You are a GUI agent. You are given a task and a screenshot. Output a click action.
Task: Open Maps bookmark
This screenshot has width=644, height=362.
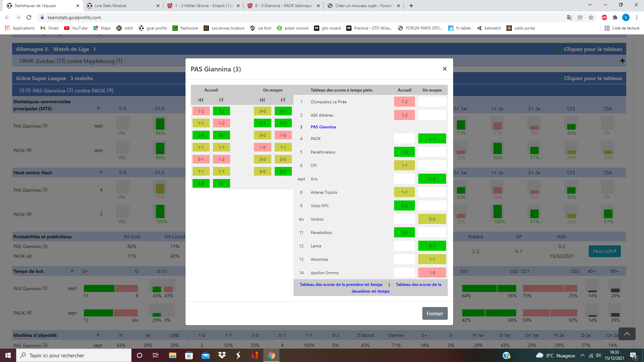click(102, 28)
